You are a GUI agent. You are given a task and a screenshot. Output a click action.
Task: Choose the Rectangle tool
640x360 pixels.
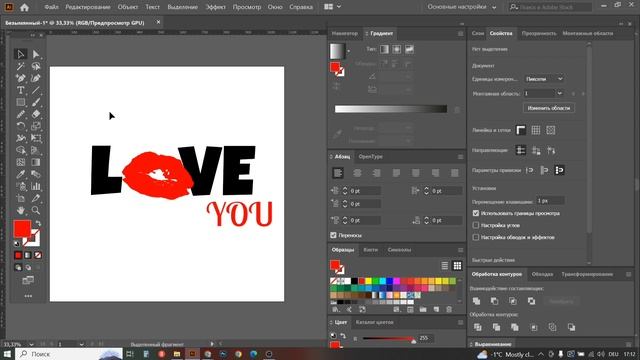pyautogui.click(x=21, y=102)
